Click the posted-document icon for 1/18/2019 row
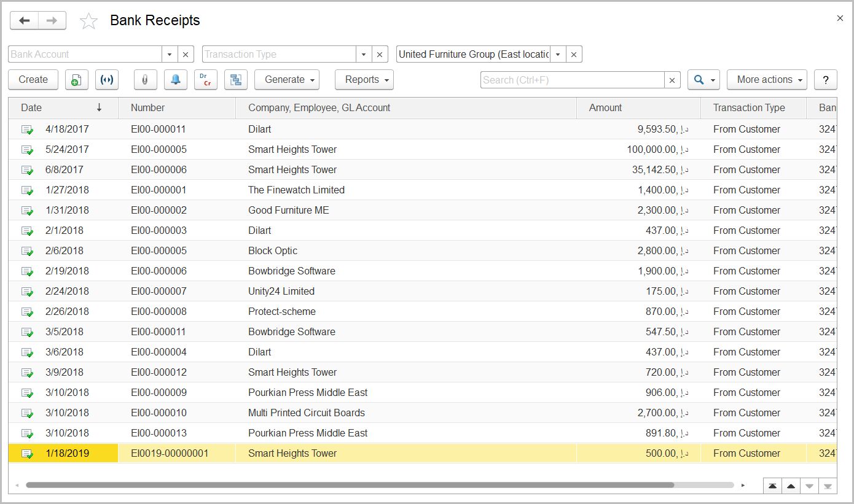The image size is (854, 504). click(x=27, y=454)
